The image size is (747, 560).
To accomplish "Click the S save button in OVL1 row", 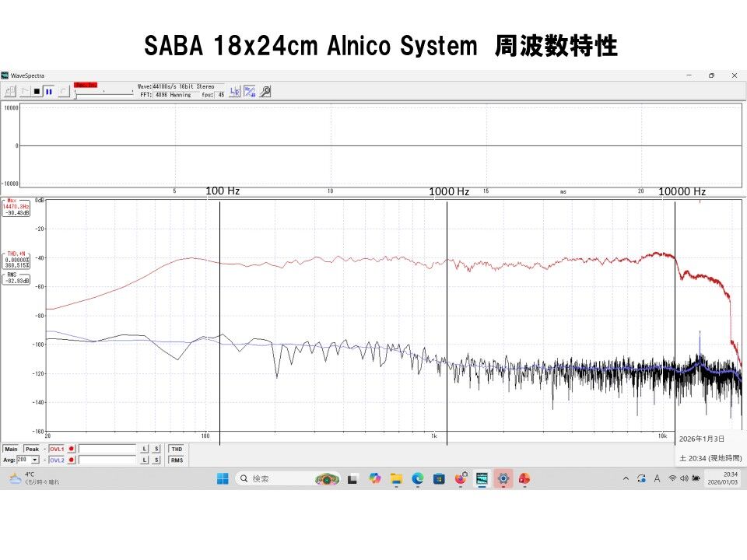I will click(x=156, y=449).
